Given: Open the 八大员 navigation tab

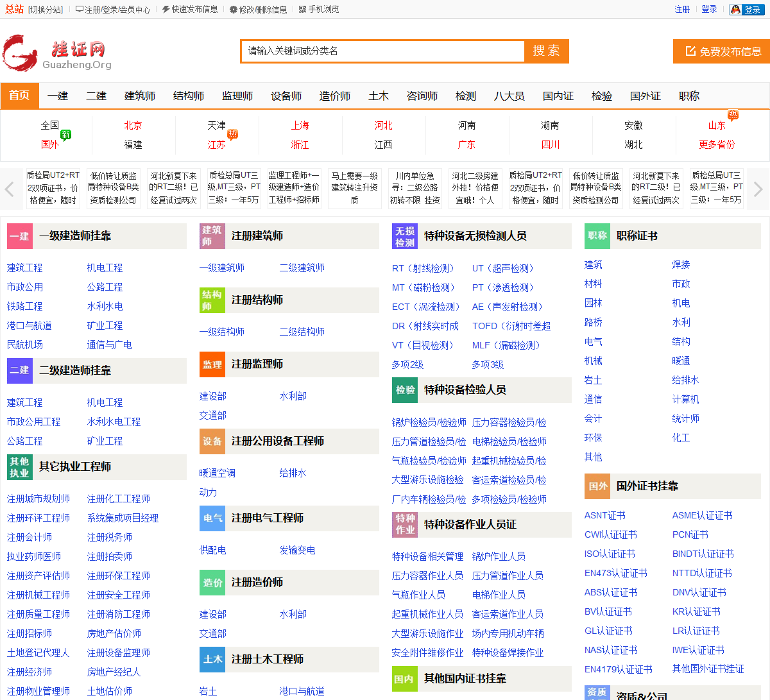Looking at the screenshot, I should [509, 96].
